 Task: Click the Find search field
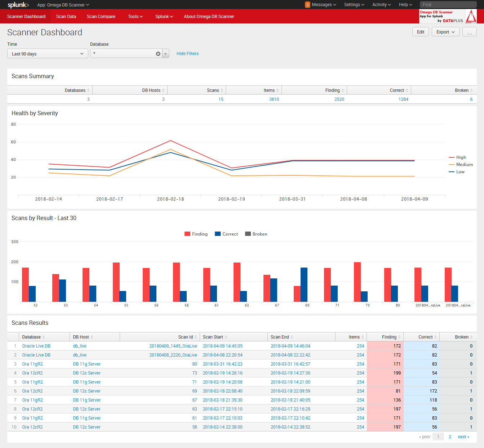448,5
